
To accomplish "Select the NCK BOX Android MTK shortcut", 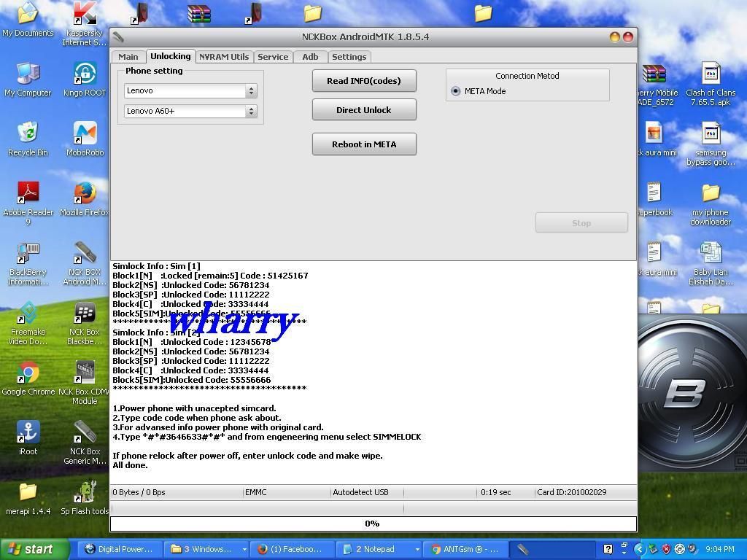I will tap(85, 264).
